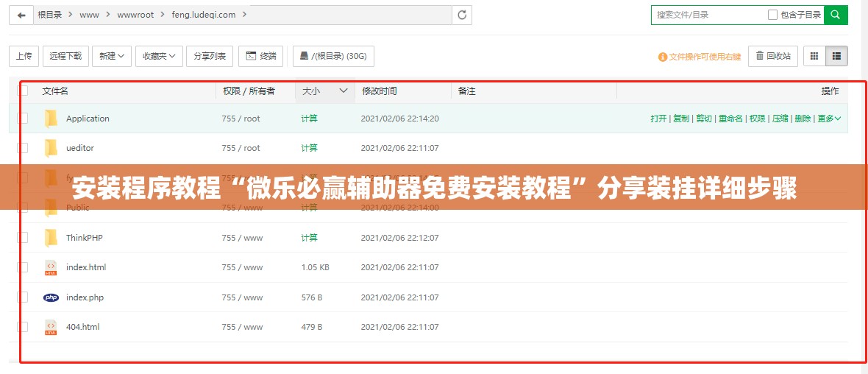Check the ThinkPHP row checkbox
Image resolution: width=868 pixels, height=374 pixels.
click(x=23, y=238)
